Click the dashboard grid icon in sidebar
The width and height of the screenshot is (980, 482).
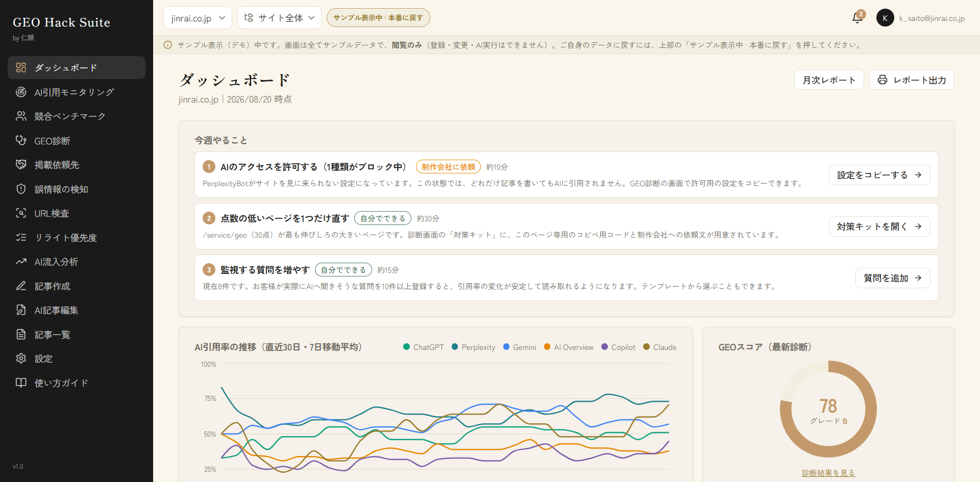[21, 67]
